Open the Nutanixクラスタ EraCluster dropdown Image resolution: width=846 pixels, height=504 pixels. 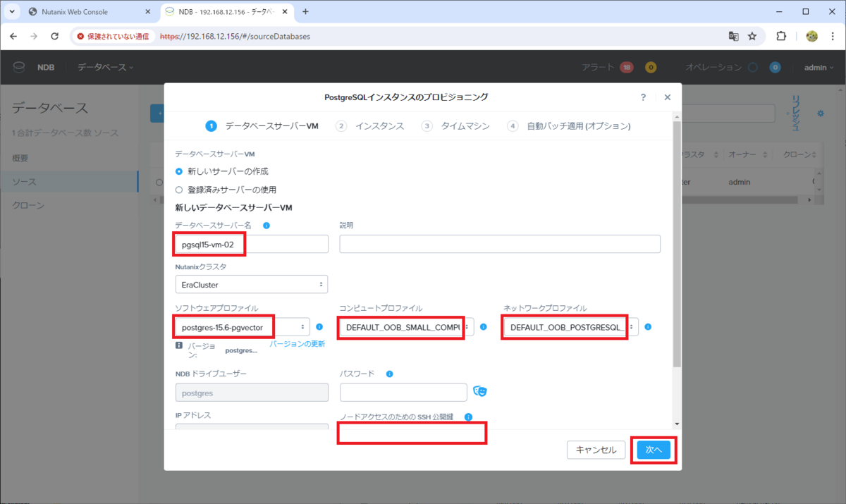point(252,284)
